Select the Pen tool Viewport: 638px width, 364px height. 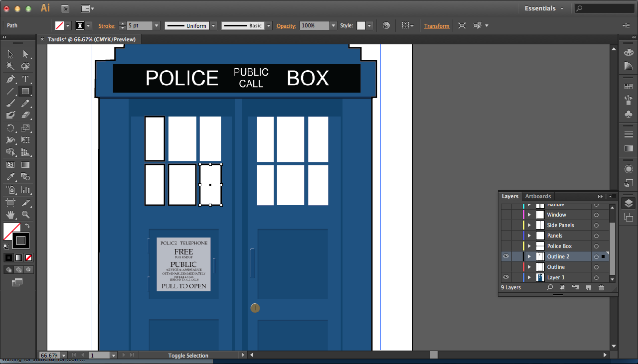10,79
